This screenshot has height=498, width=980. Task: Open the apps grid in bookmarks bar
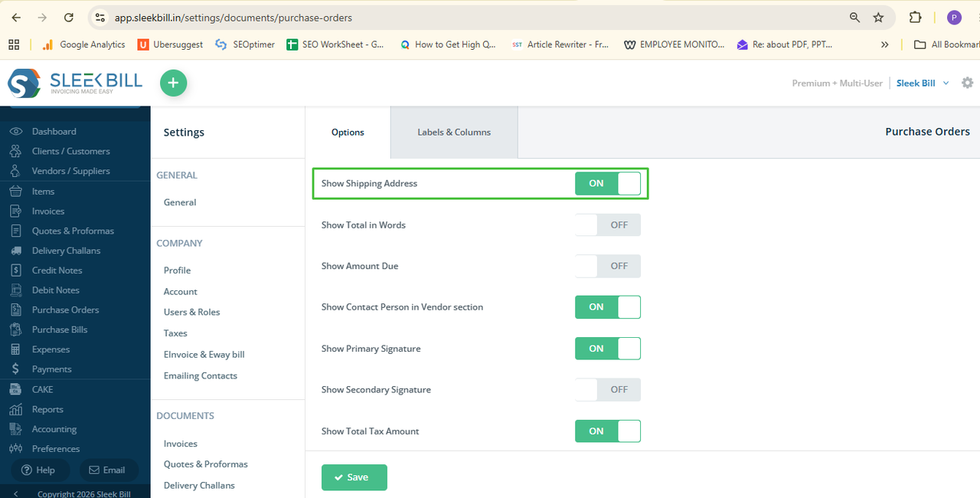click(14, 44)
